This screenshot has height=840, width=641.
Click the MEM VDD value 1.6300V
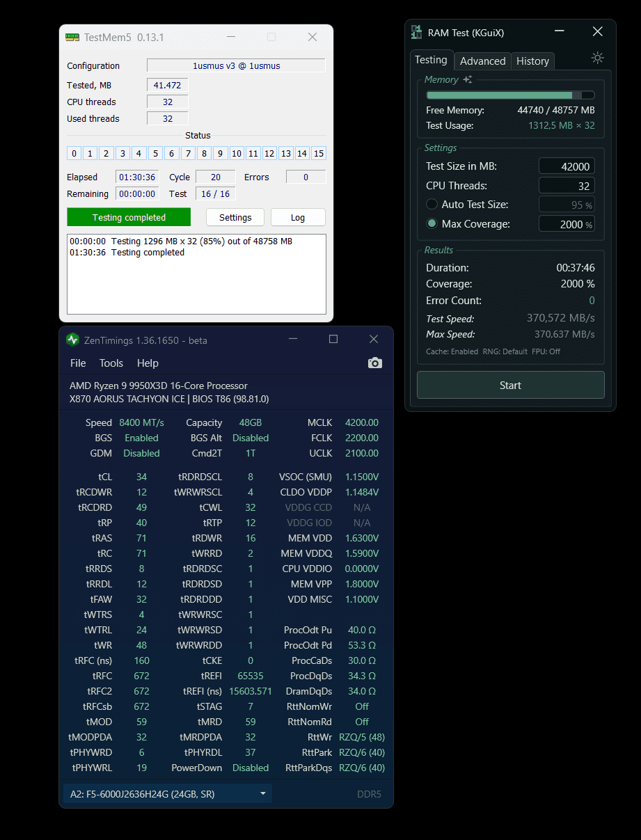tap(362, 538)
